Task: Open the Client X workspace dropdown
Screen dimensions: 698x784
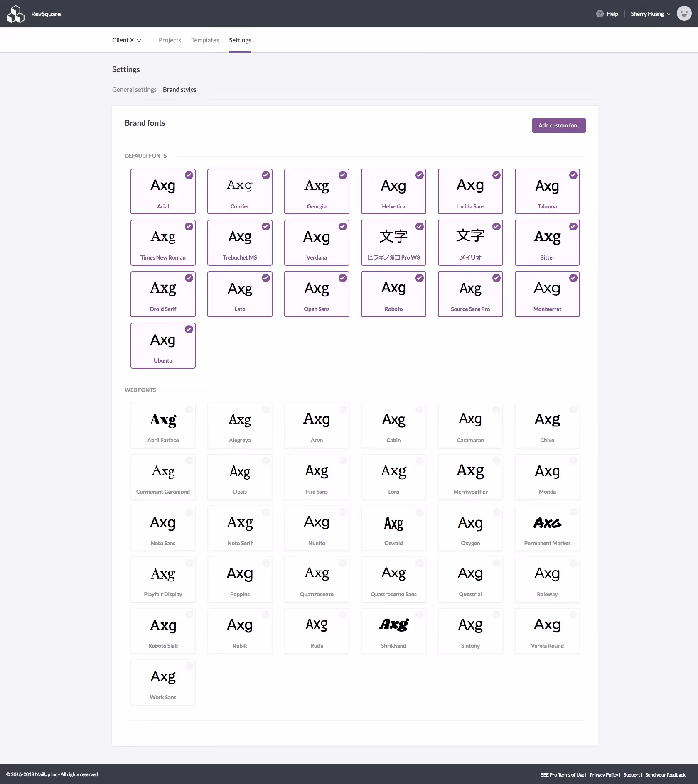Action: coord(126,40)
